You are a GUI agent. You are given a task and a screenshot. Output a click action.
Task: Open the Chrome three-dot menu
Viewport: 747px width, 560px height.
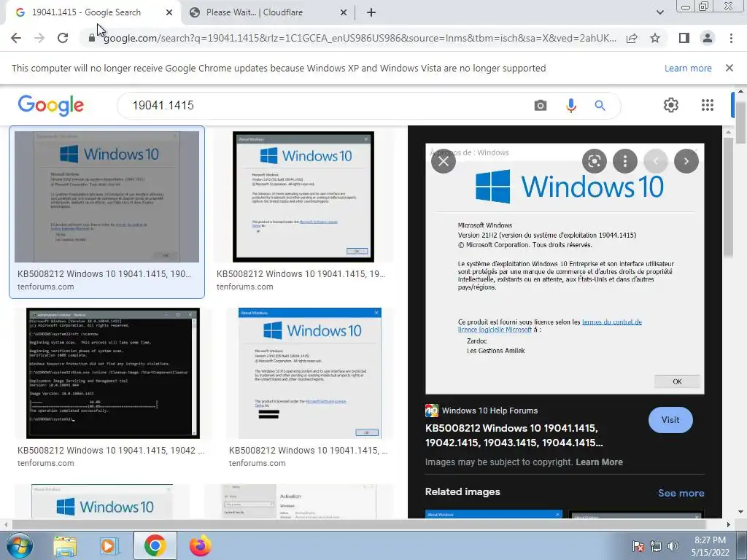coord(731,38)
